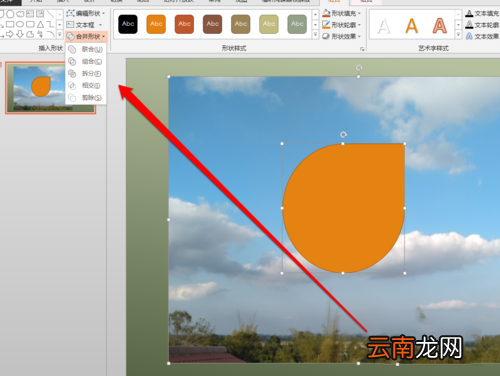The width and height of the screenshot is (500, 376).
Task: Choose 组合(C) combine from merge shapes menu
Action: [x=86, y=62]
